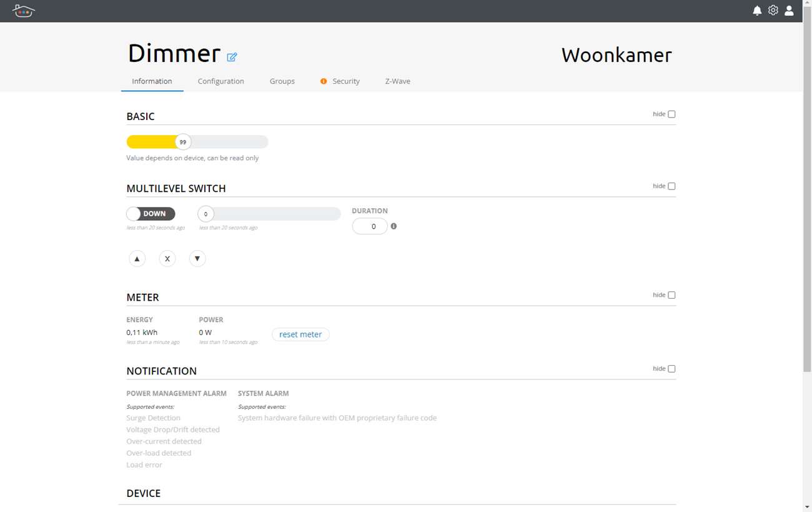
Task: Open the settings gear menu
Action: tap(773, 11)
